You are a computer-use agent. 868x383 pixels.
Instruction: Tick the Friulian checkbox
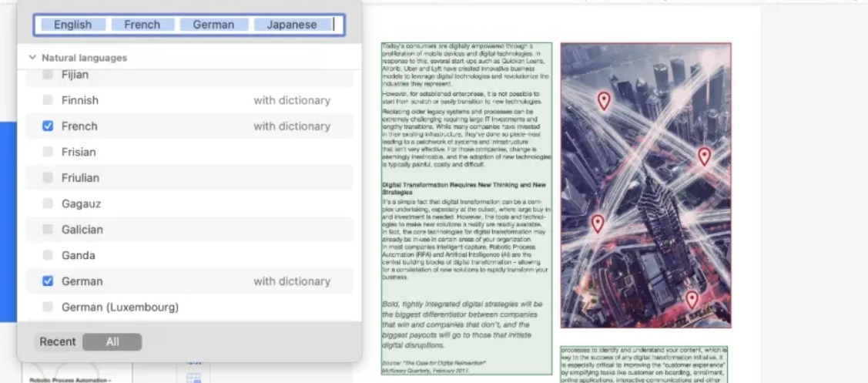(x=48, y=178)
